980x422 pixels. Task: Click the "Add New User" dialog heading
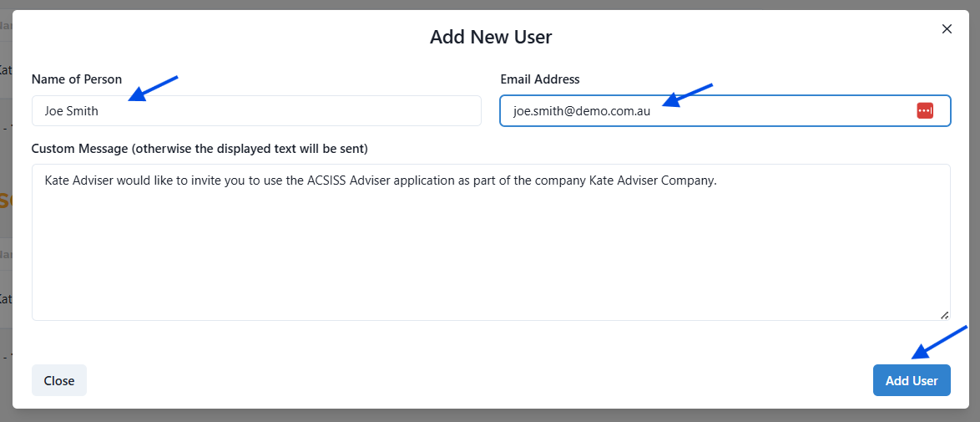tap(490, 37)
